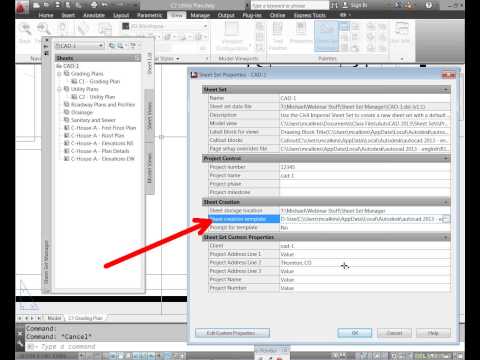Select the Sheet creation template property row
Screen dimensions: 480x360
pos(329,219)
